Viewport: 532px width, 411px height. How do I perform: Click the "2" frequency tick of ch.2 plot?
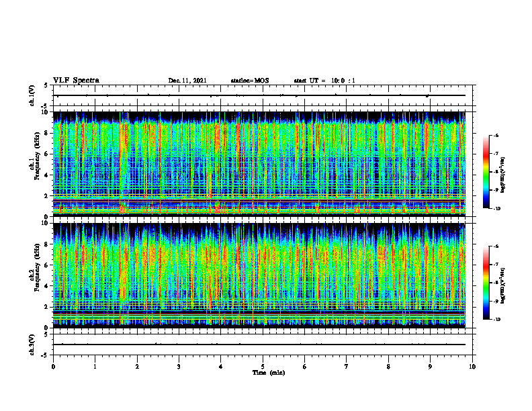[x=46, y=307]
